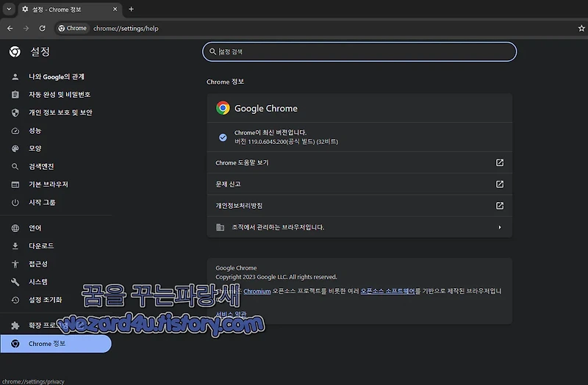Screen dimensions: 588x385
Task: Click the magnifier icon in settings search
Action: click(212, 51)
